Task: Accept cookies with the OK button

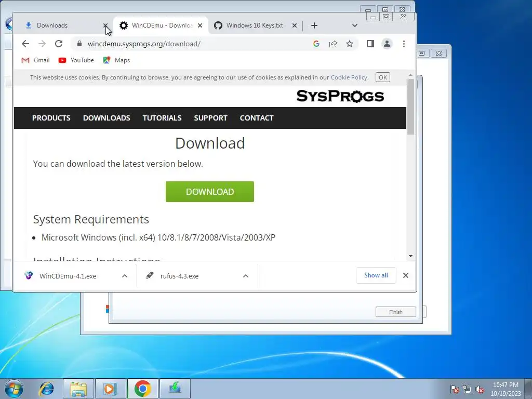Action: pos(383,77)
